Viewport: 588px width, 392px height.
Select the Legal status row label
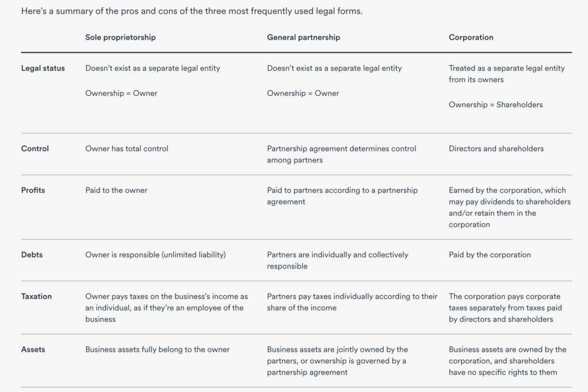pos(42,68)
